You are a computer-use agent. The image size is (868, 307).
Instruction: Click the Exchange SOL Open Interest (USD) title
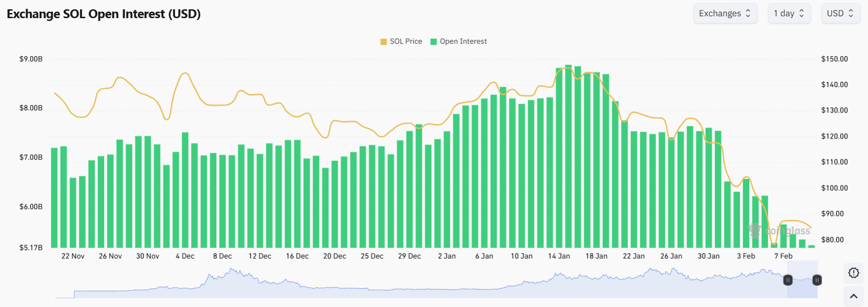104,14
